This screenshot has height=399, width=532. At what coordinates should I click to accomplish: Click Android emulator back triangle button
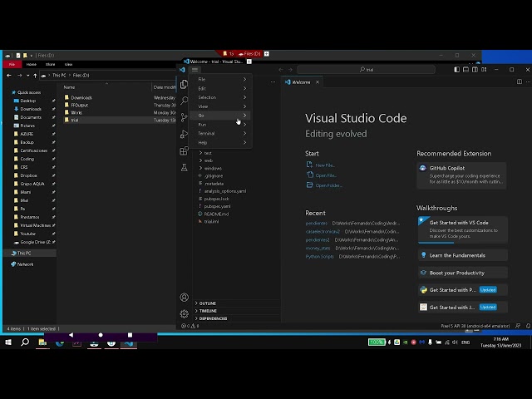[71, 335]
